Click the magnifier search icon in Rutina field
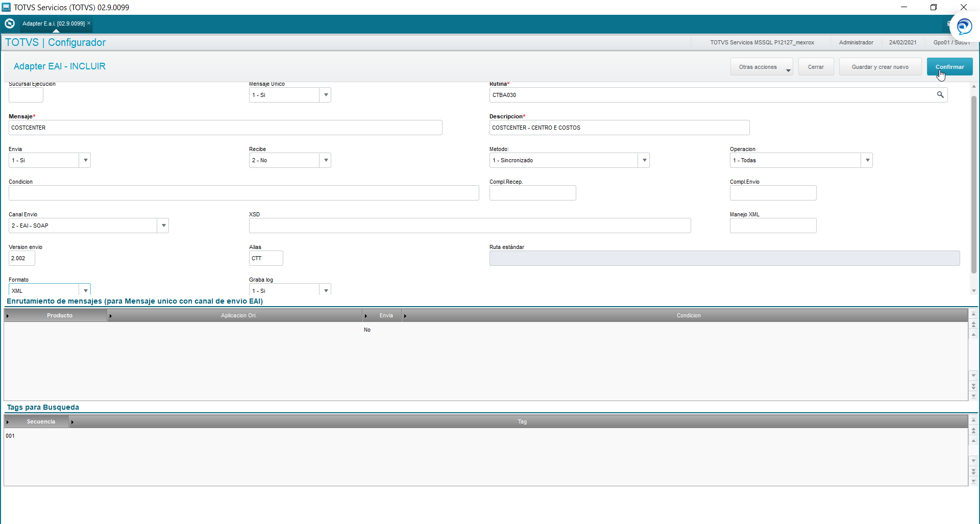This screenshot has width=980, height=524. (940, 95)
